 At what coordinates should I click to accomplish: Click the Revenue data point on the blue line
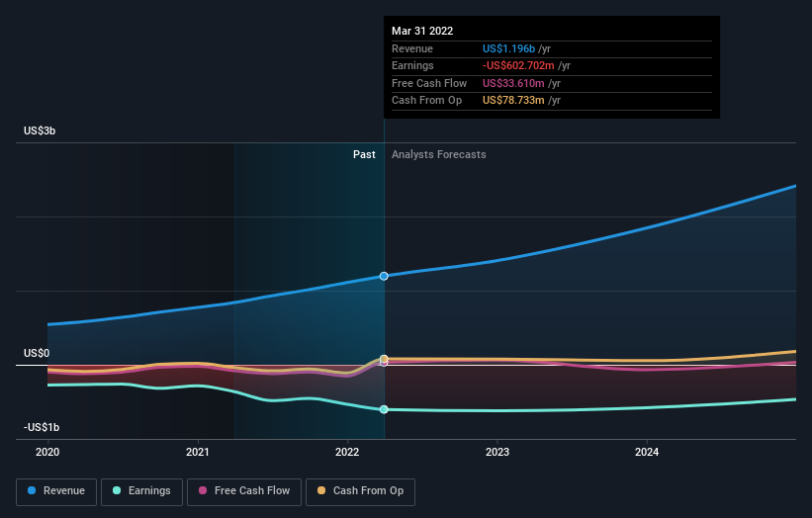[x=384, y=277]
